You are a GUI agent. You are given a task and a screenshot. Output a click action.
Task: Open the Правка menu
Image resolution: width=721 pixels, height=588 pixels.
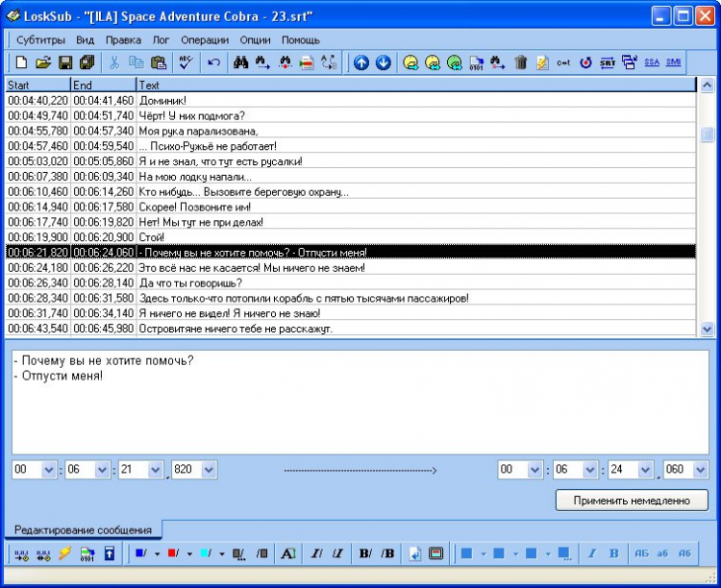click(x=123, y=40)
